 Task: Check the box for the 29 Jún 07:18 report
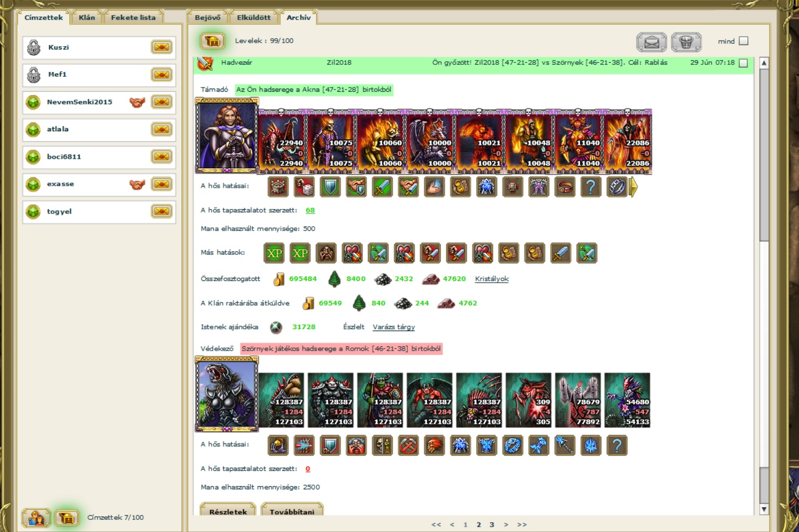coord(744,63)
